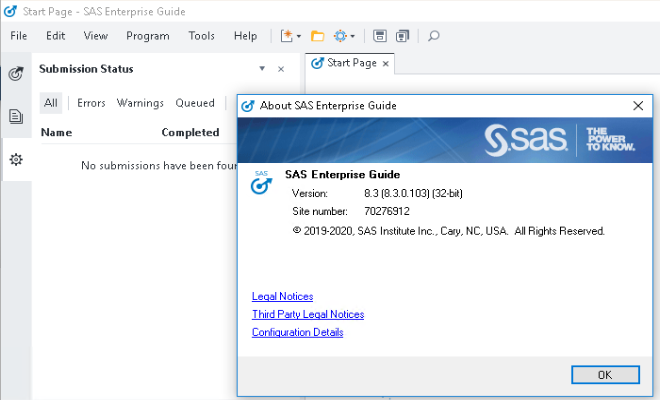Show Queued submissions filter
Image resolution: width=660 pixels, height=400 pixels.
point(195,103)
